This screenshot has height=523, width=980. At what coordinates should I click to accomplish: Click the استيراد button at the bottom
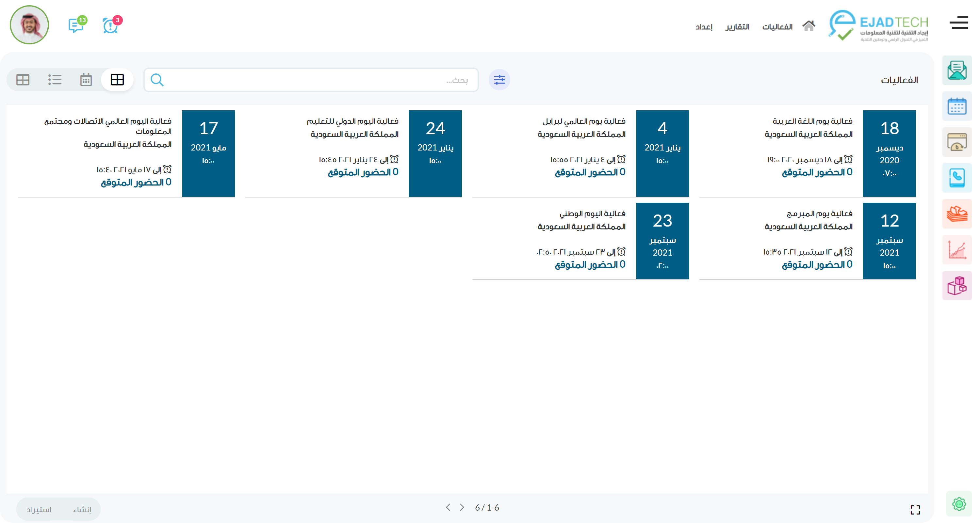tap(39, 509)
